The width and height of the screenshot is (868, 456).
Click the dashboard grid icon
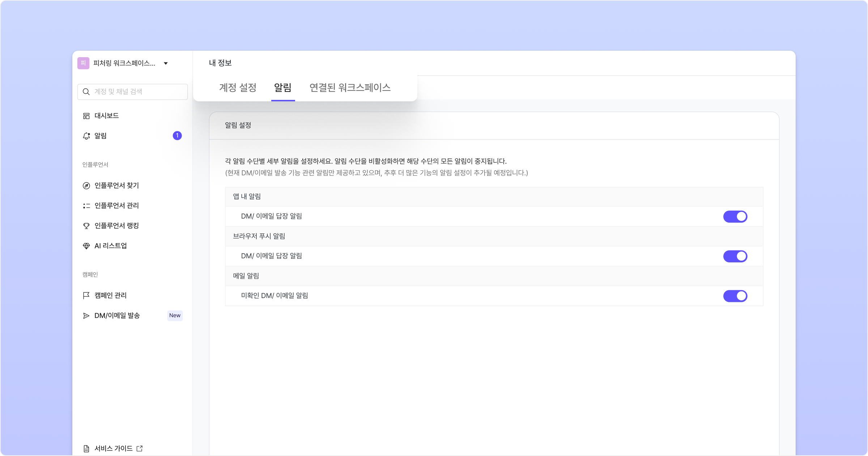86,116
